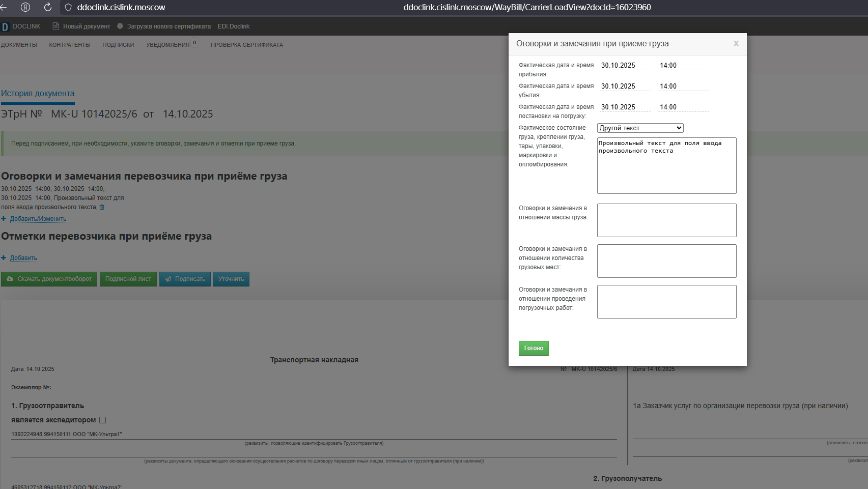Click the arrival date field (прибытия)
Screen dimensions: 868x489
[625, 65]
